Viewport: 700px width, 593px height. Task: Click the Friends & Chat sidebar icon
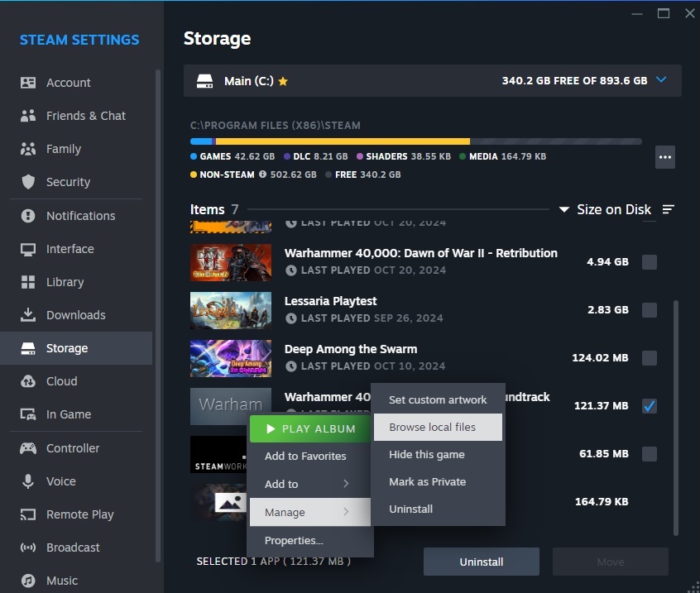pos(28,116)
